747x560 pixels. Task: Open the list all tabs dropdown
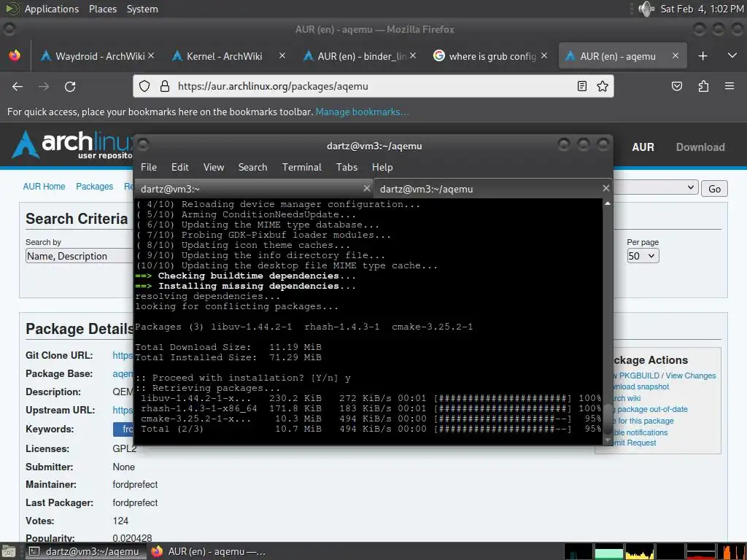[732, 56]
